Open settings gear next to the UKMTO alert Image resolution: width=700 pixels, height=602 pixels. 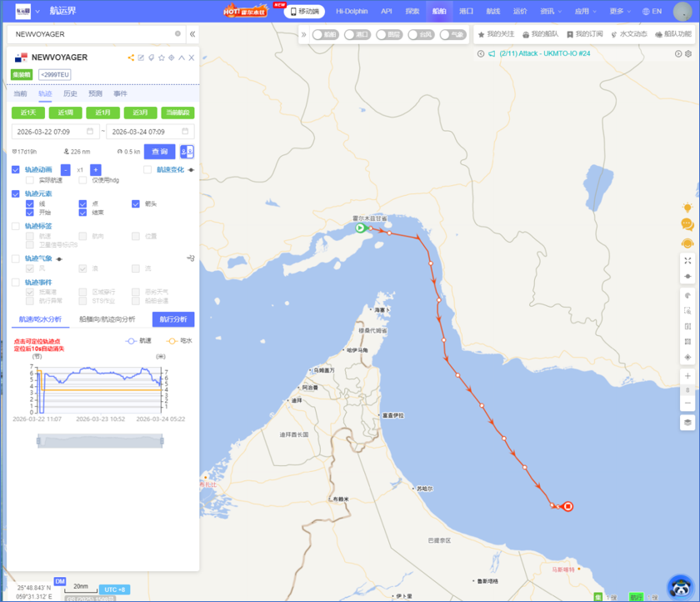pyautogui.click(x=688, y=53)
